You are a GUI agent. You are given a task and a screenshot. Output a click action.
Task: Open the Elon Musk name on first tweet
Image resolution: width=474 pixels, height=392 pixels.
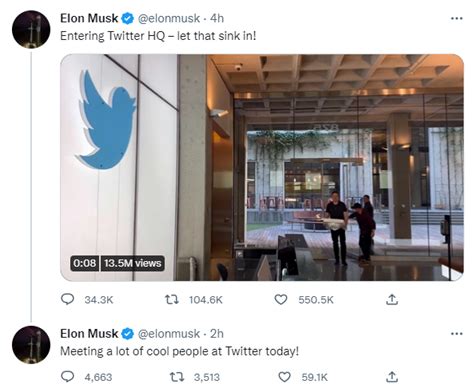(89, 18)
